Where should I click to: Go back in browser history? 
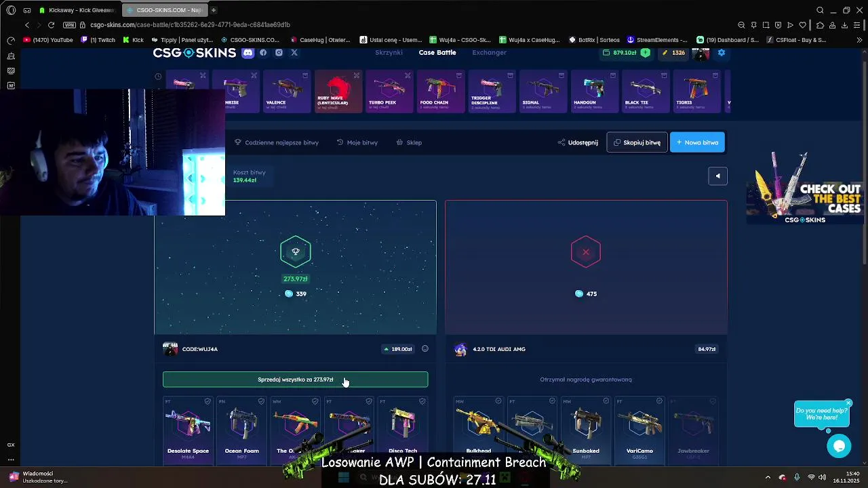pyautogui.click(x=27, y=25)
